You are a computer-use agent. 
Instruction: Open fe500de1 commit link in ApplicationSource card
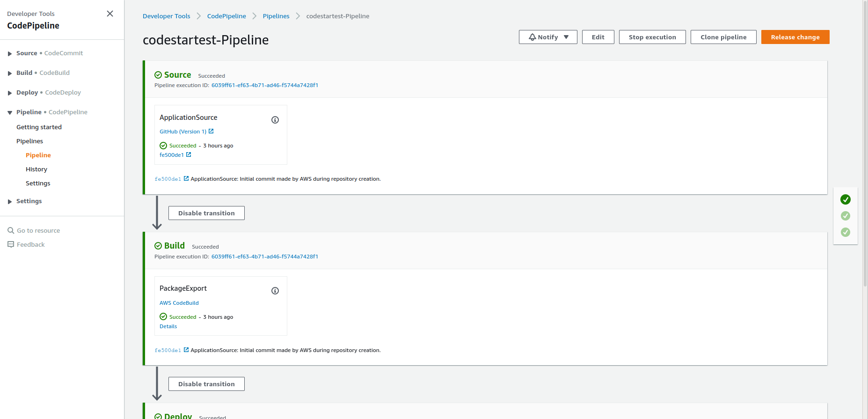point(172,155)
